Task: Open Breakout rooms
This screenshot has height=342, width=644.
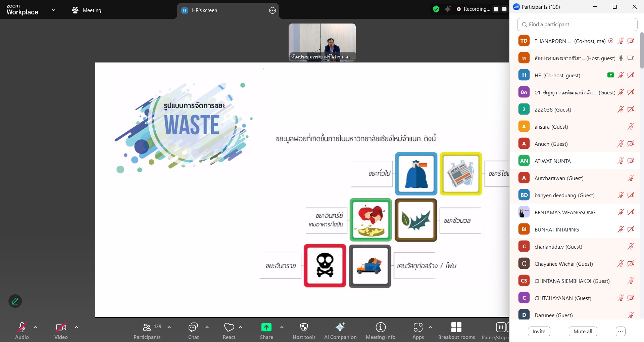Action: click(x=456, y=328)
